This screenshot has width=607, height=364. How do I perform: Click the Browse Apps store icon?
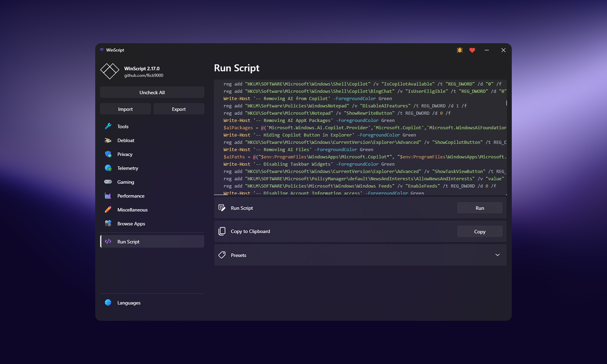tap(108, 223)
